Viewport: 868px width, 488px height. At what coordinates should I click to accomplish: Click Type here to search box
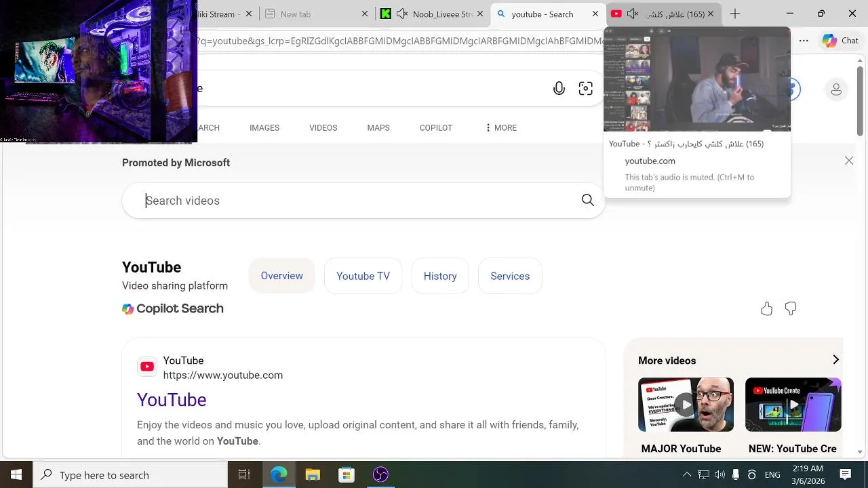[130, 475]
